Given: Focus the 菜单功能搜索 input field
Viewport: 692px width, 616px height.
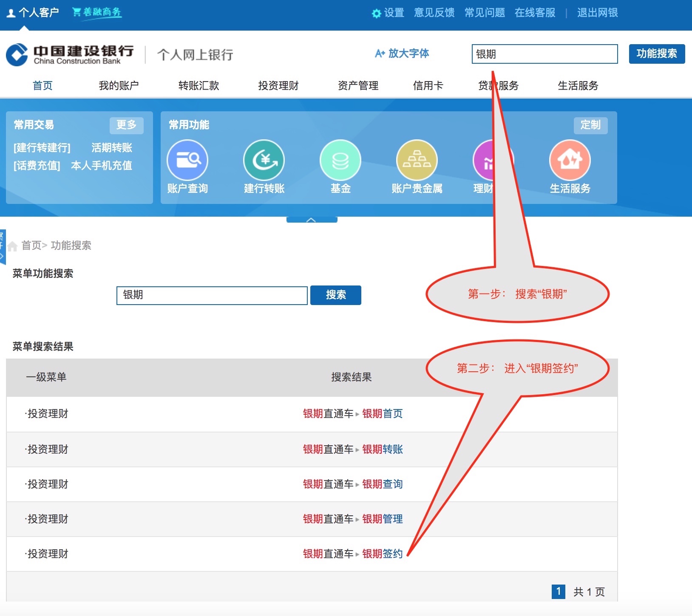Looking at the screenshot, I should [x=212, y=295].
